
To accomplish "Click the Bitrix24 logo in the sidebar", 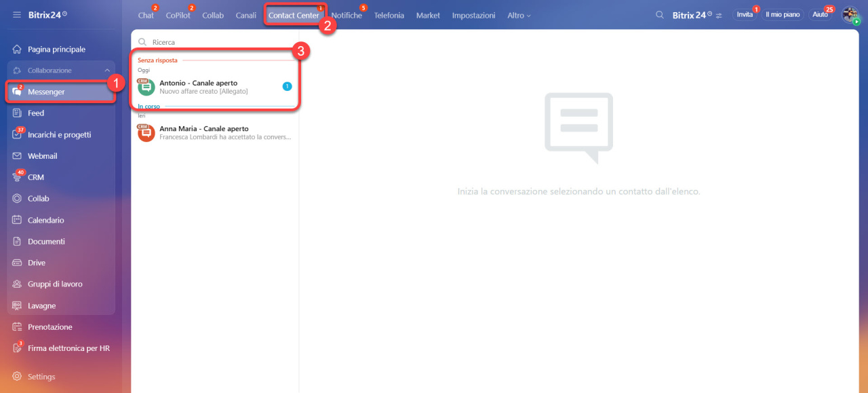I will (x=47, y=15).
